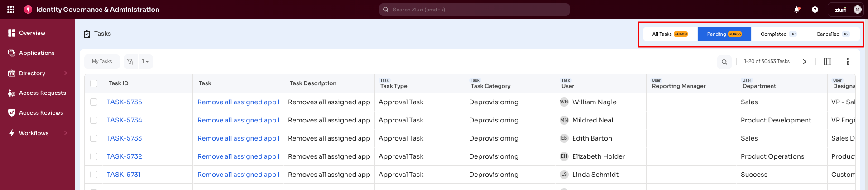The height and width of the screenshot is (190, 868).
Task: Open the TASK-5734 link
Action: (125, 120)
